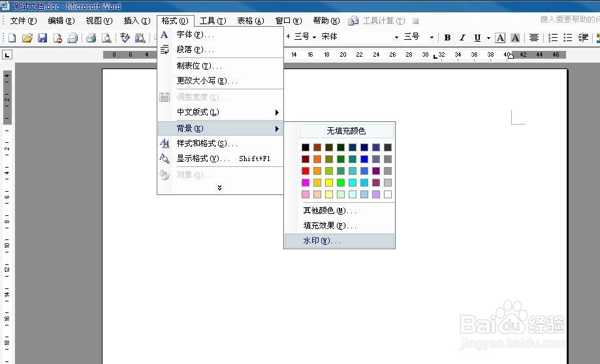Create a new blank document

(12, 38)
